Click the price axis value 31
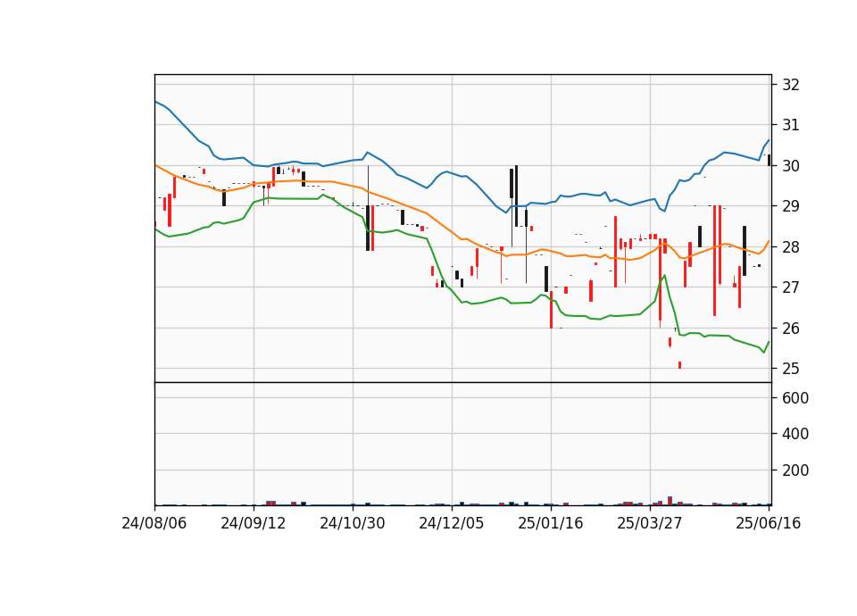 (x=791, y=125)
